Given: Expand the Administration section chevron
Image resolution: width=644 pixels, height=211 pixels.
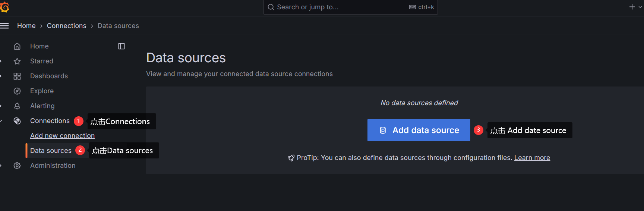Looking at the screenshot, I should (x=1, y=166).
